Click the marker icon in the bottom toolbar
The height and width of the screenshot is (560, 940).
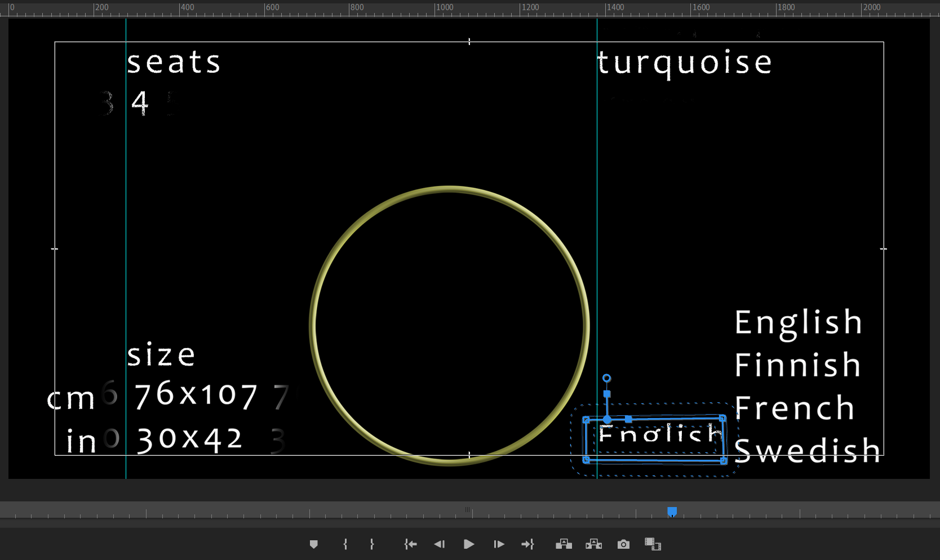pyautogui.click(x=314, y=544)
